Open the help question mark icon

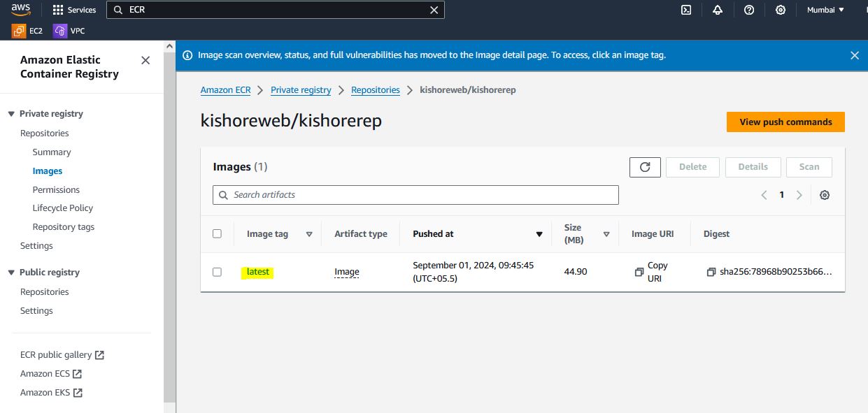point(749,10)
